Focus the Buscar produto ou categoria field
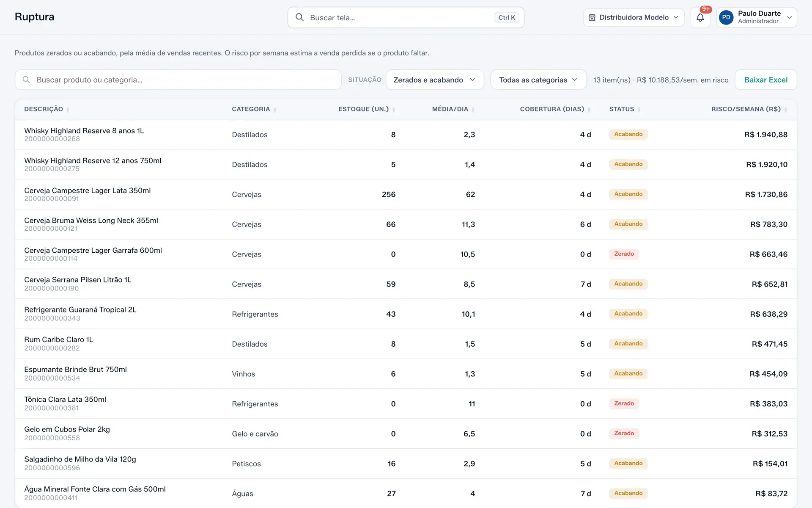This screenshot has height=508, width=812. coord(178,80)
